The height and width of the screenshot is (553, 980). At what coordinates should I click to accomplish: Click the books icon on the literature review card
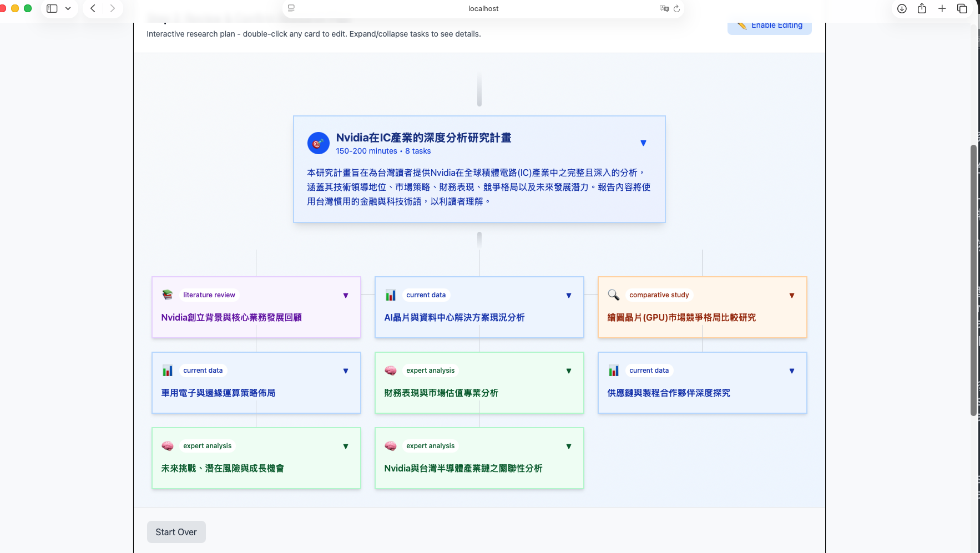[168, 295]
